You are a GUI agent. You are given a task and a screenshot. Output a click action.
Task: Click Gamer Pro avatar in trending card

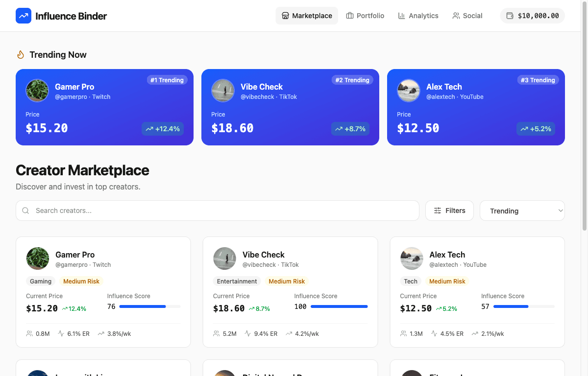pos(37,91)
